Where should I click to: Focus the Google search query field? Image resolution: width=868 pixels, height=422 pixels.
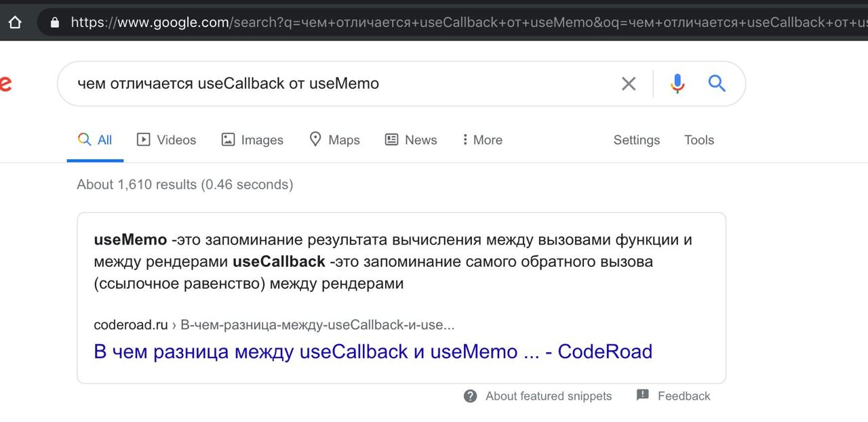tap(339, 83)
